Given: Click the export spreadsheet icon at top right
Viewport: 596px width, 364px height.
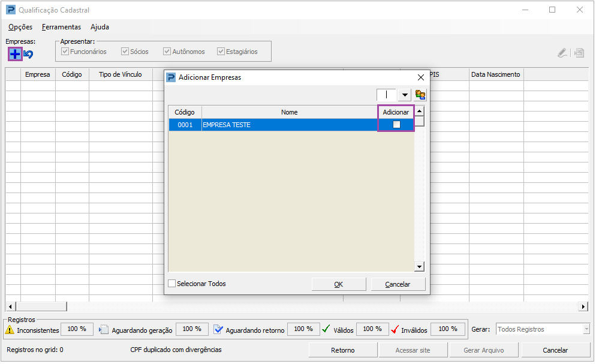Looking at the screenshot, I should pos(579,53).
